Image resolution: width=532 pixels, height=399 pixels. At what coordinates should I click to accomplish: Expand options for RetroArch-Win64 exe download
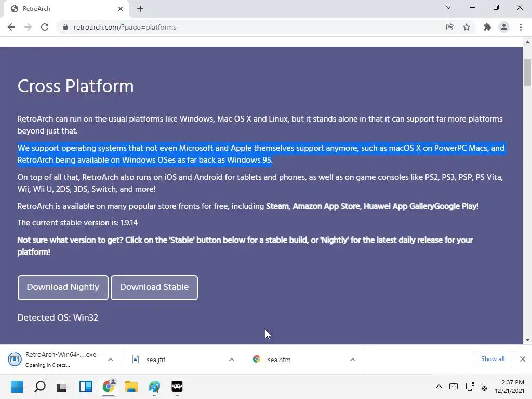point(111,360)
